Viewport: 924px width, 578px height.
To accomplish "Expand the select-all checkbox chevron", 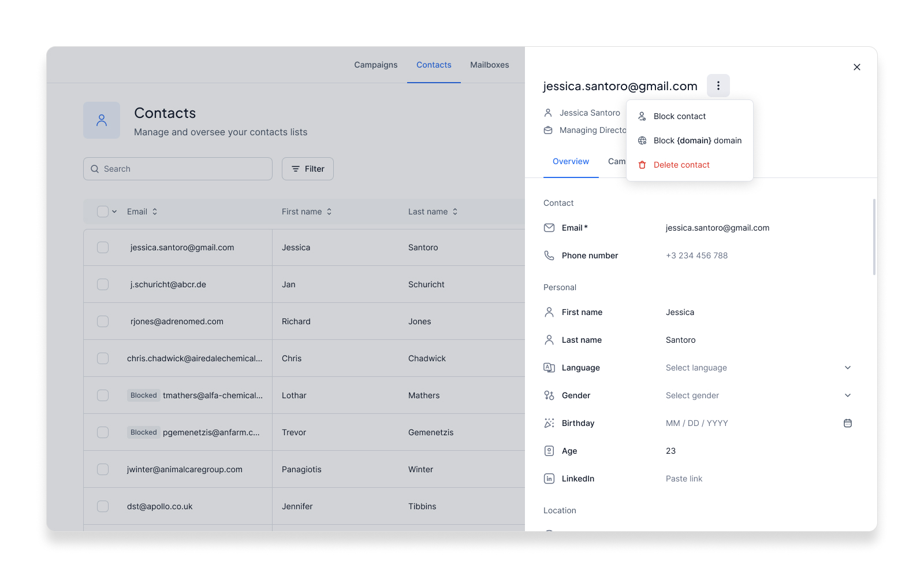I will point(114,212).
